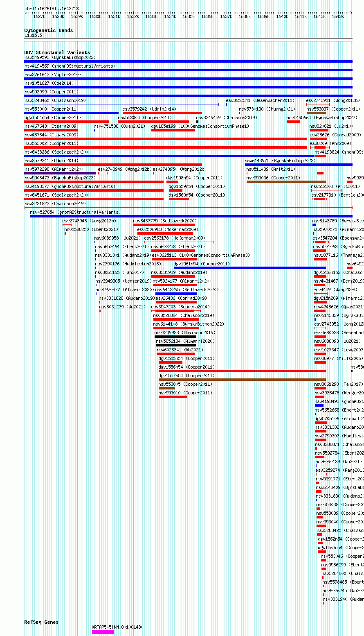Open variant esv2761643 (Vogler2010)
The image size is (364, 636).
[53, 75]
